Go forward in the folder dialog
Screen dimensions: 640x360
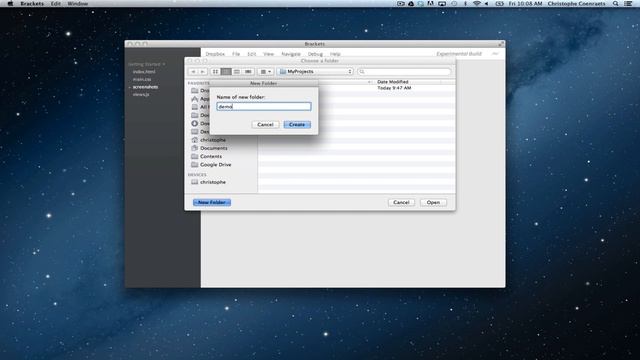tap(202, 72)
